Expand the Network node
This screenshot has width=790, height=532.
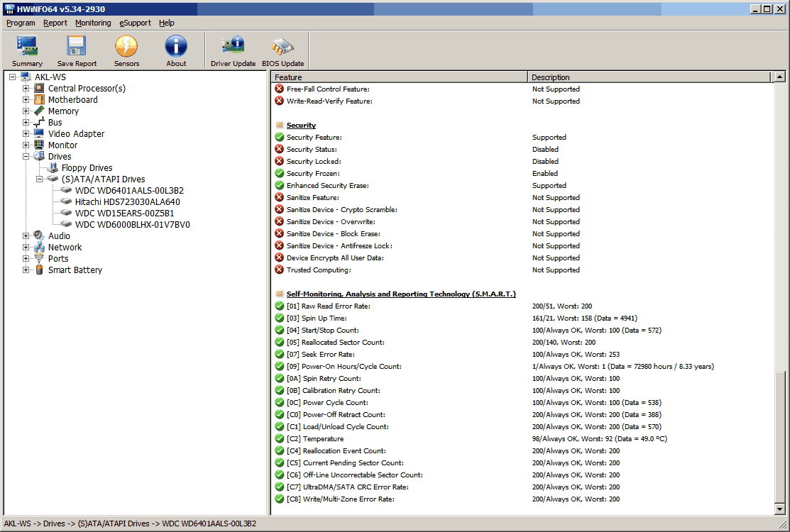[x=26, y=247]
